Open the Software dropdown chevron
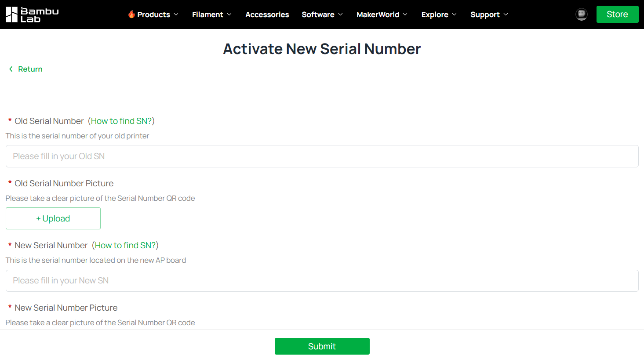Viewport: 644px width, 359px height. click(x=341, y=15)
